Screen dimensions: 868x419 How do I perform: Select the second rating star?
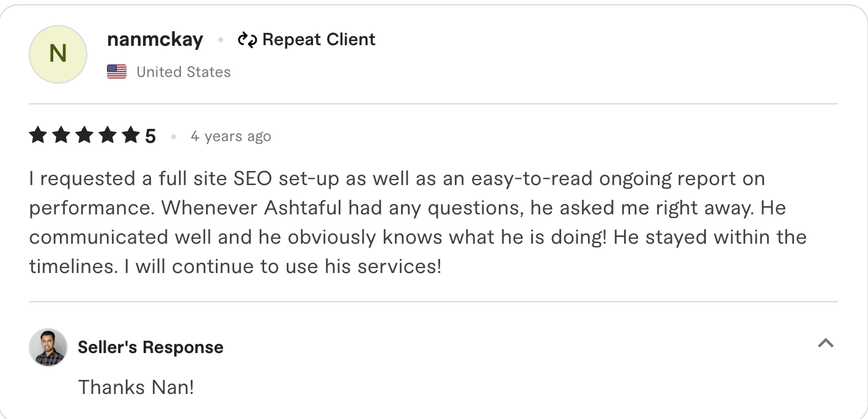point(61,135)
